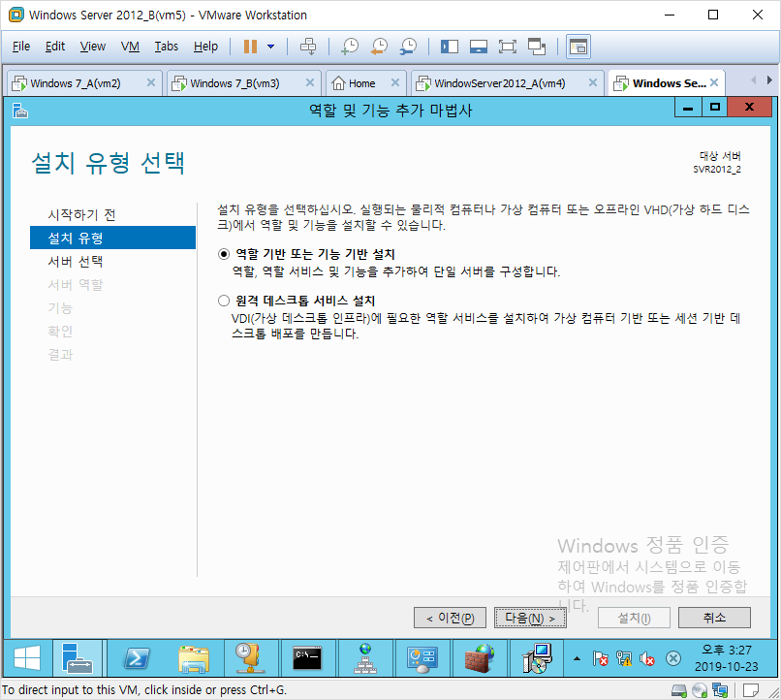The width and height of the screenshot is (781, 700).
Task: Revert VM to previous snapshot
Action: click(x=379, y=47)
